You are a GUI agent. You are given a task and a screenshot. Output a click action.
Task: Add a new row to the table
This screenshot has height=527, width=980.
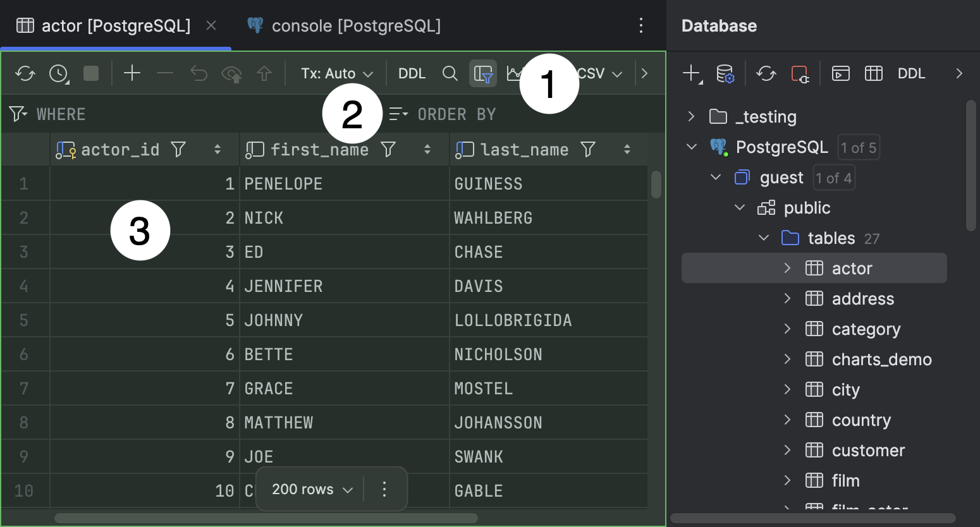point(132,73)
